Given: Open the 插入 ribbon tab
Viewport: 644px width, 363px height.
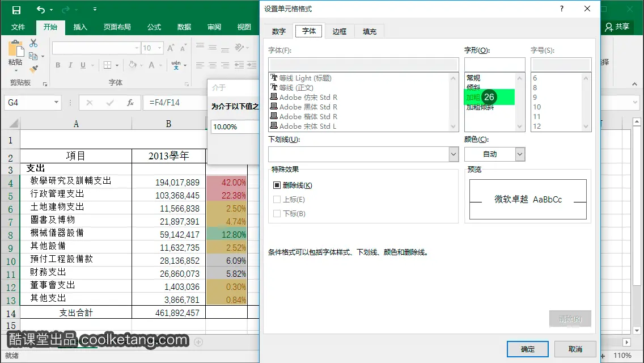Looking at the screenshot, I should [x=80, y=27].
